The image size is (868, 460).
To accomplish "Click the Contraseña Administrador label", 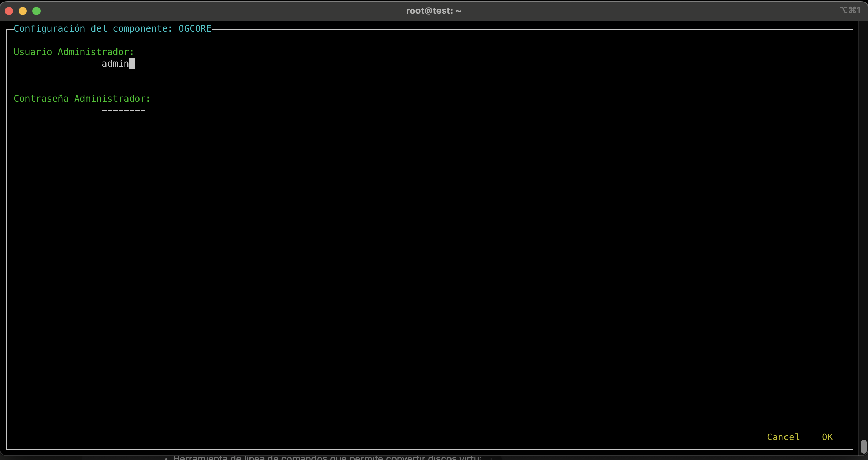I will coord(82,99).
